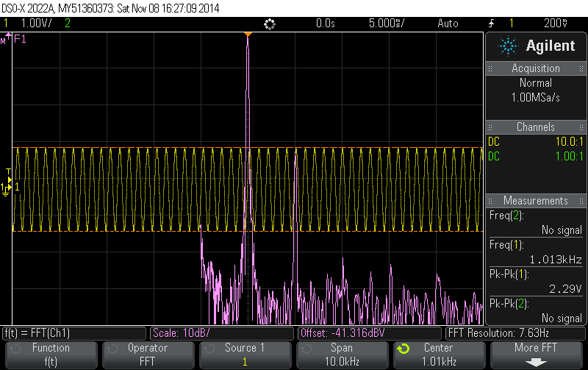This screenshot has height=370, width=588.
Task: Select the Span 10.0kHz softkey
Action: click(342, 355)
